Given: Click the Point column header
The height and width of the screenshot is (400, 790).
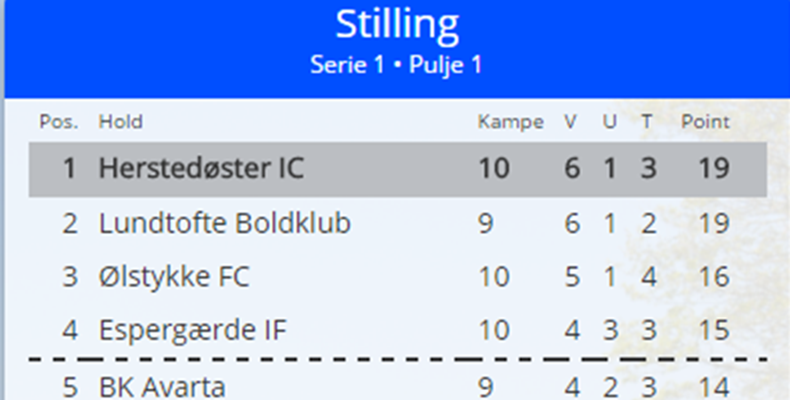Looking at the screenshot, I should pyautogui.click(x=705, y=121).
